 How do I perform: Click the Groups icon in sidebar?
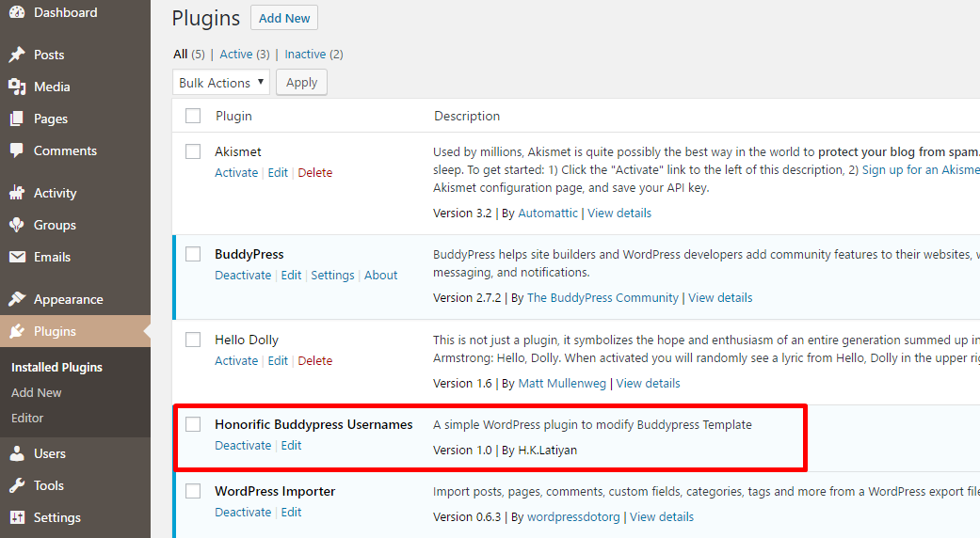(x=17, y=225)
